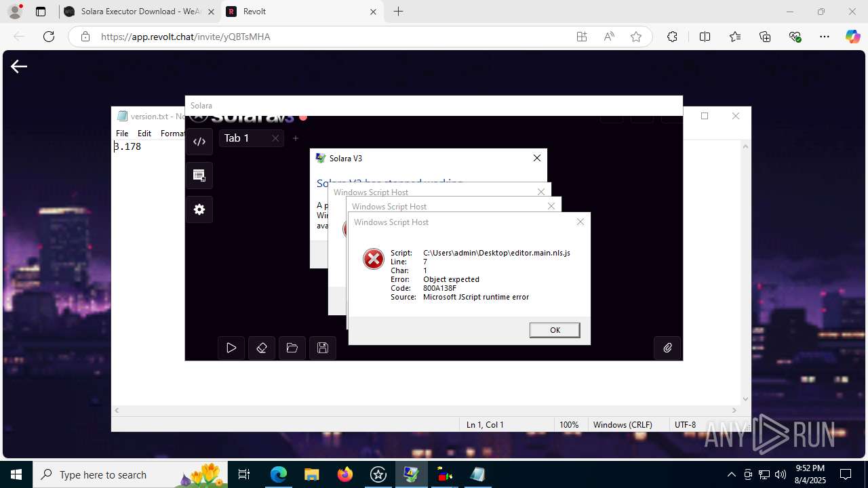Attach Solara with the paperclip icon
This screenshot has width=868, height=488.
click(668, 348)
